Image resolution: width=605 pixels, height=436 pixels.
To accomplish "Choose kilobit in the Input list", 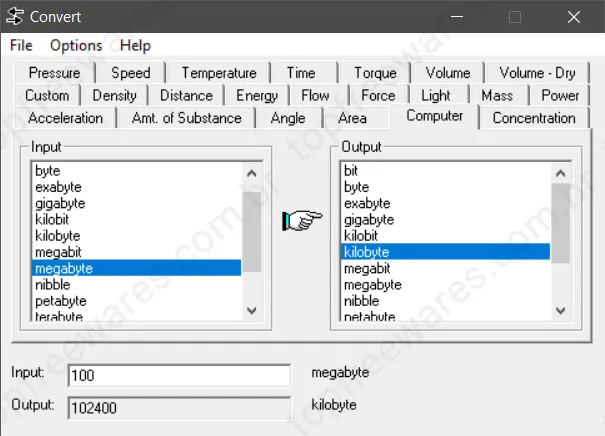I will (x=137, y=220).
